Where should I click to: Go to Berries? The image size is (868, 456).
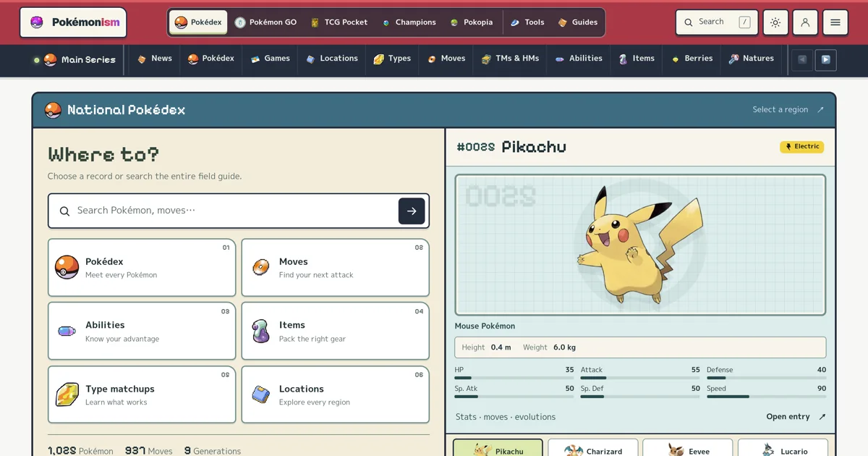692,59
